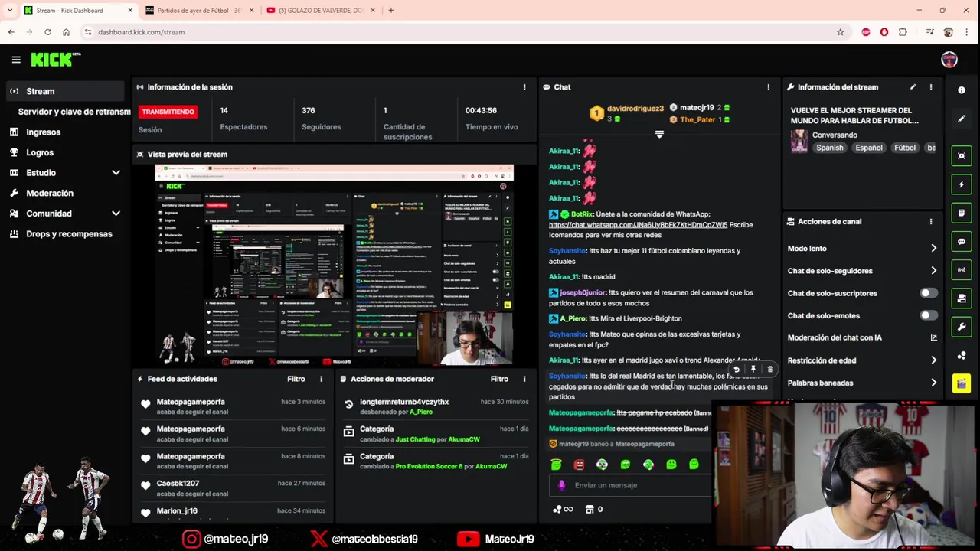Open options menu of Información de la sesión

pyautogui.click(x=524, y=87)
